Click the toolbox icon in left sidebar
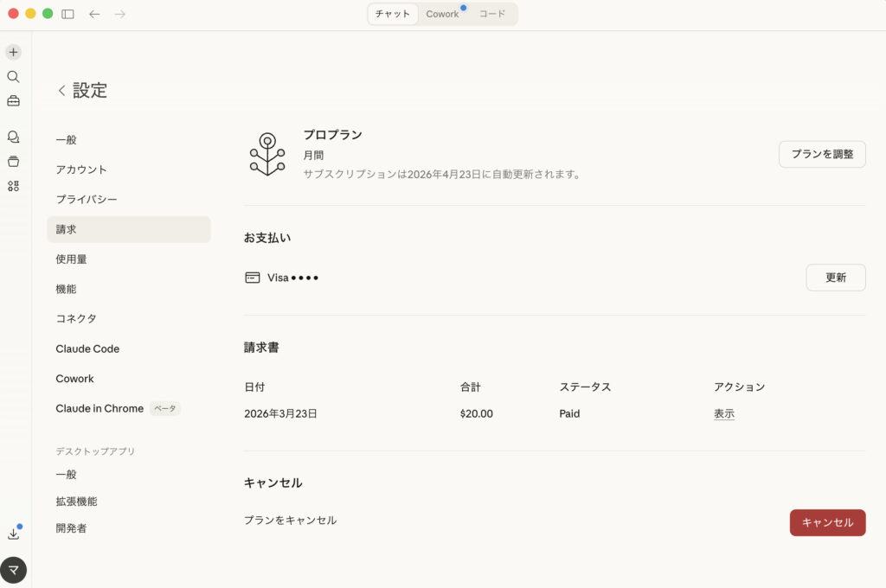Image resolution: width=886 pixels, height=588 pixels. click(x=13, y=101)
